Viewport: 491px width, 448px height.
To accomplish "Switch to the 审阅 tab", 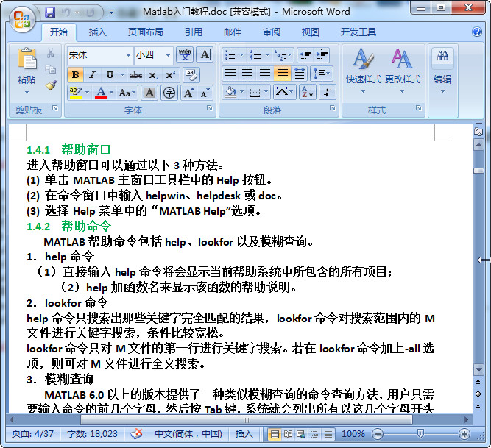I will tap(272, 32).
